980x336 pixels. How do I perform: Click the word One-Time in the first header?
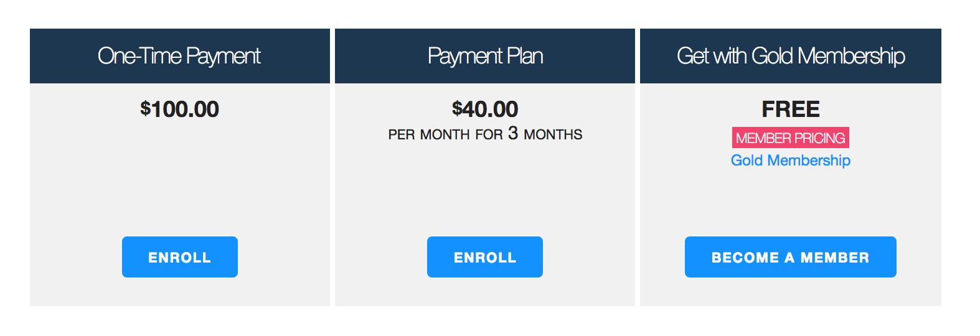pos(139,56)
